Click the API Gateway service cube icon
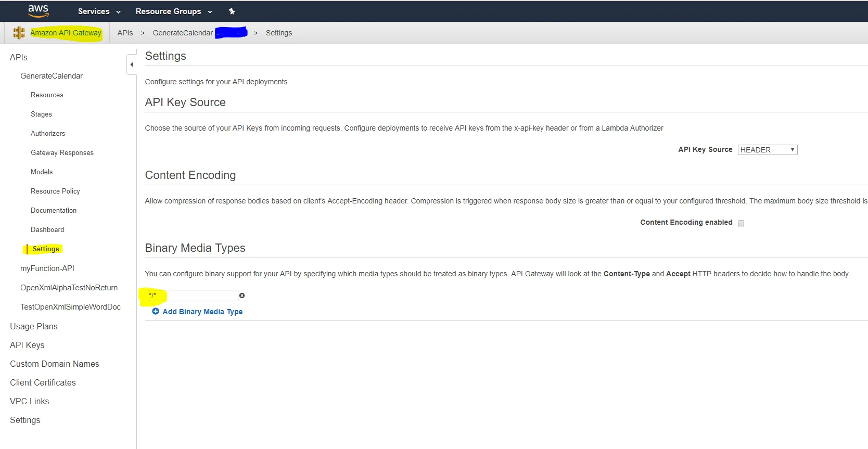This screenshot has width=868, height=449. (19, 33)
